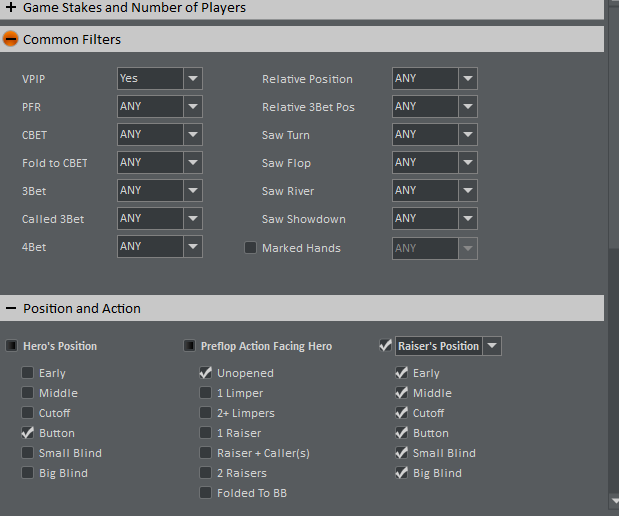The image size is (619, 516).
Task: Enable the Marked Hands checkbox
Action: tap(251, 248)
